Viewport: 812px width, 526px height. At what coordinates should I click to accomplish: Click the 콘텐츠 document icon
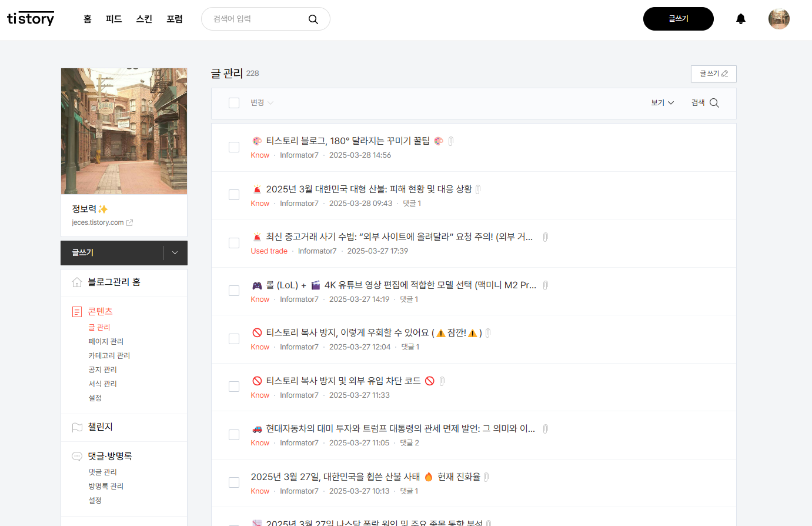click(77, 312)
